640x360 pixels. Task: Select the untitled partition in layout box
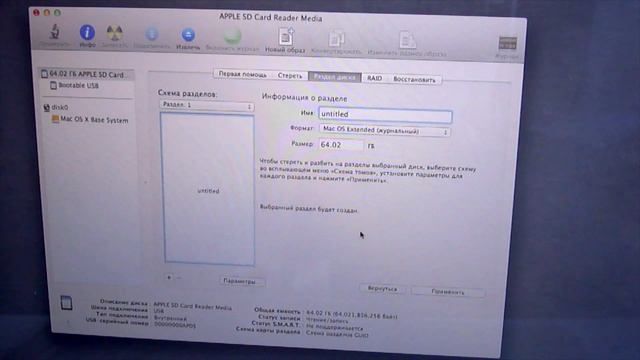pos(209,189)
